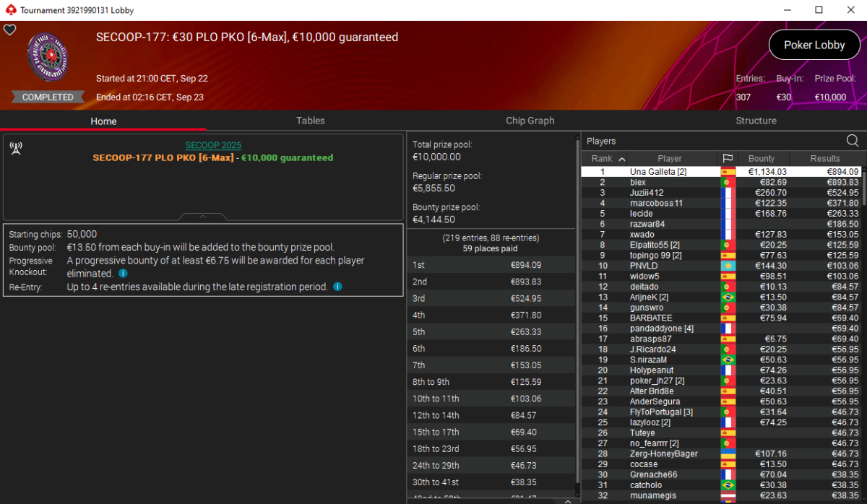The width and height of the screenshot is (867, 504).
Task: Toggle Rank column sort arrow
Action: [622, 159]
